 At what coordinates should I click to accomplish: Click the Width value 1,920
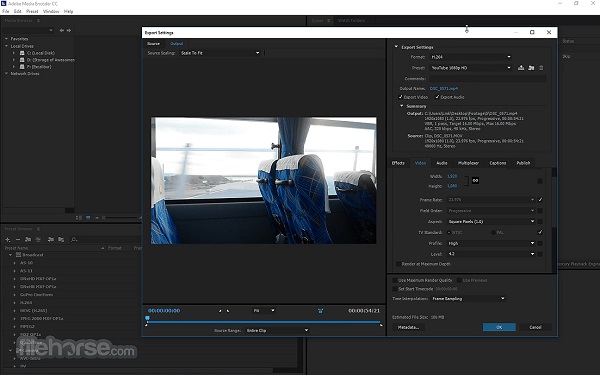[452, 176]
